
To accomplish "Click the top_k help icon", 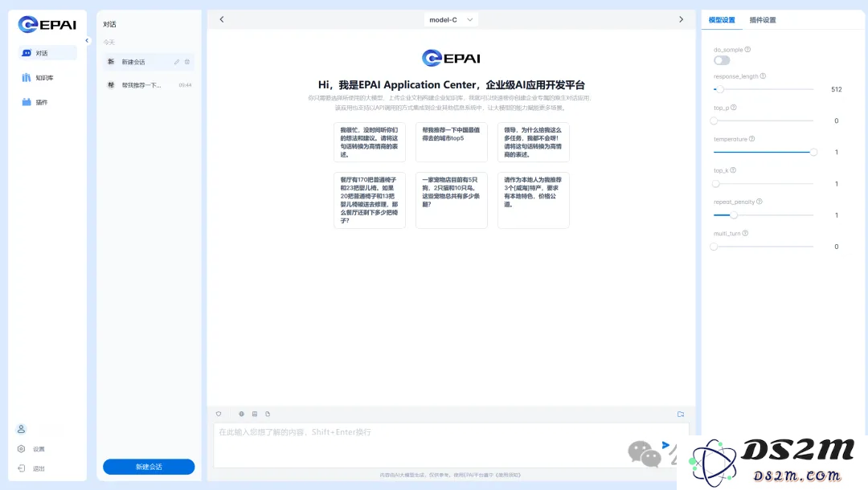I will tap(733, 170).
